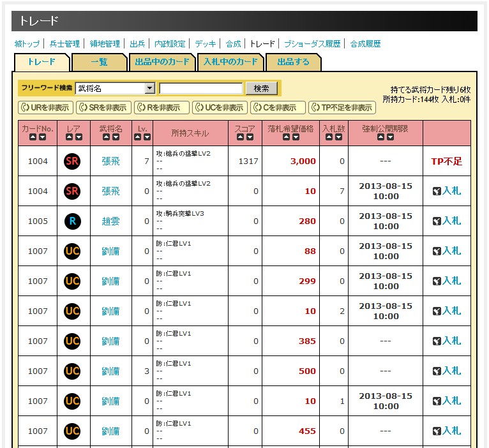Click the 1317 score value
The width and height of the screenshot is (489, 448).
(x=248, y=161)
